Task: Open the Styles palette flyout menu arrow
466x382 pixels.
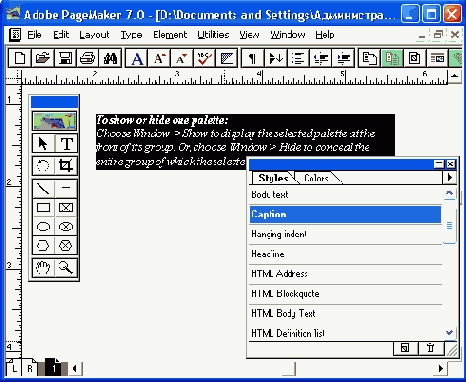Action: pyautogui.click(x=450, y=177)
